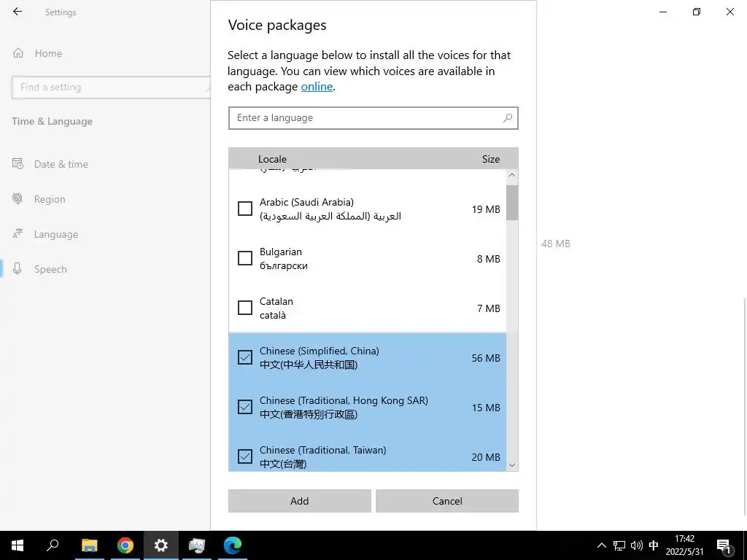Click the voice list scrollbar thumb
This screenshot has width=747, height=560.
click(x=512, y=203)
